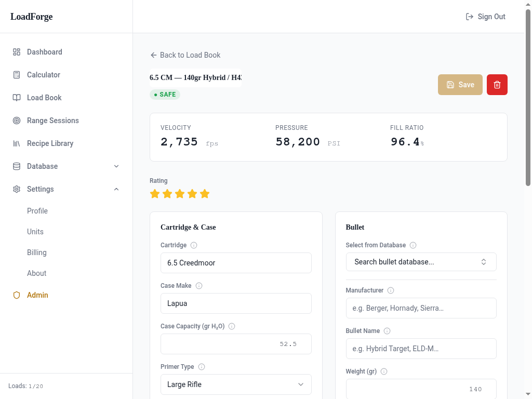This screenshot has height=399, width=532.
Task: Open the Search bullet database combo box
Action: [x=421, y=262]
